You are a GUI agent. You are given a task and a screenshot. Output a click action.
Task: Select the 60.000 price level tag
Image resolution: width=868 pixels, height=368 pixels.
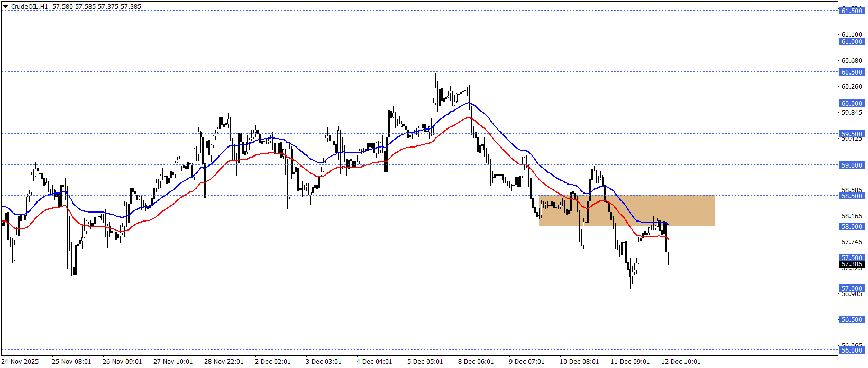pyautogui.click(x=851, y=104)
